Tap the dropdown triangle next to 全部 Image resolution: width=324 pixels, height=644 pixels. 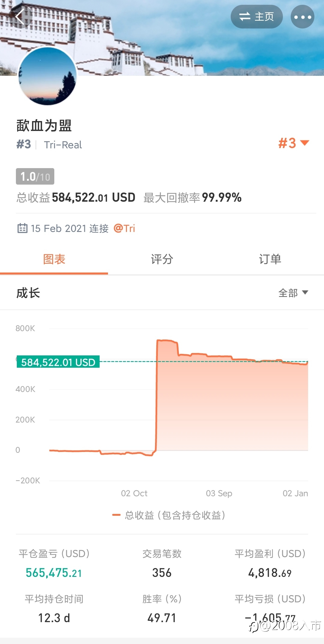[x=305, y=292]
